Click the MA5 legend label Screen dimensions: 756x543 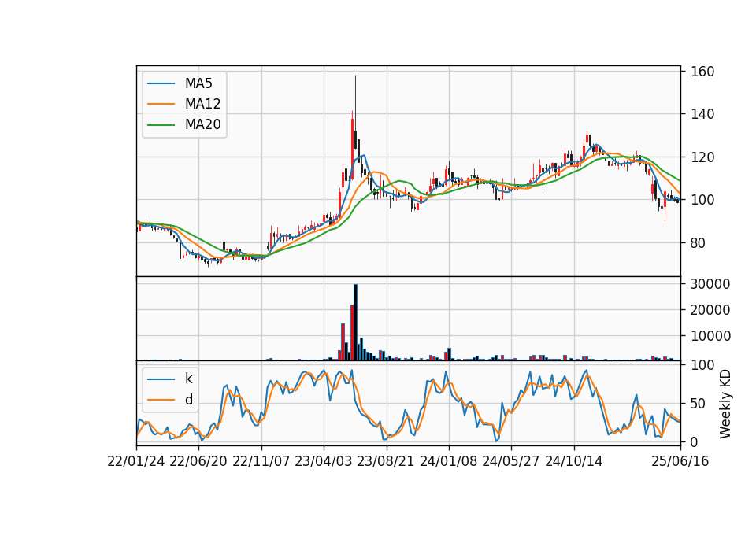[x=198, y=83]
